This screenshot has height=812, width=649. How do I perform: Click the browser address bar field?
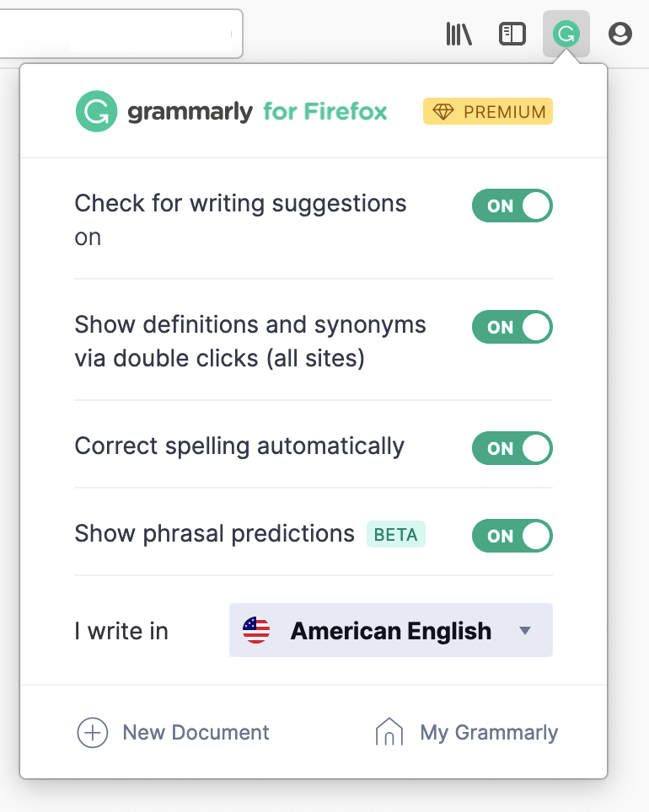118,34
